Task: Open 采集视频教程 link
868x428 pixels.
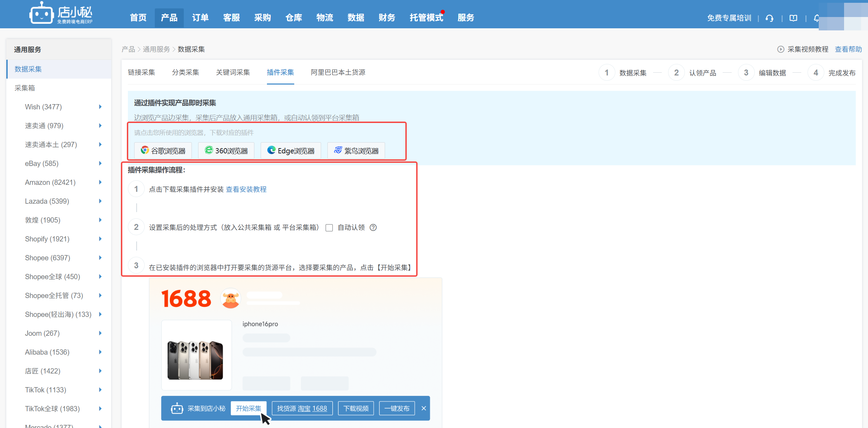Action: [808, 49]
